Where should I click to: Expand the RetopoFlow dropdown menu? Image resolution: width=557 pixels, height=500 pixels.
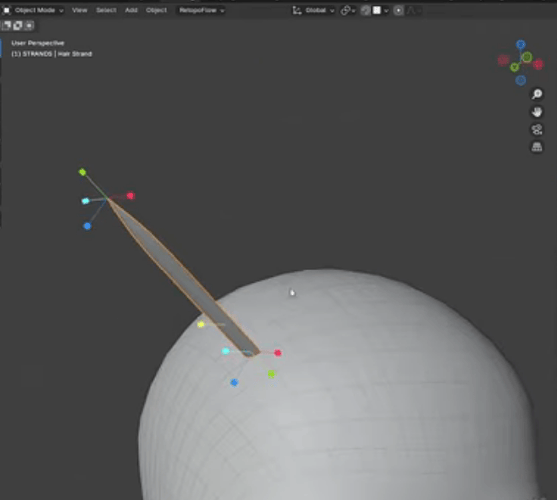point(201,10)
